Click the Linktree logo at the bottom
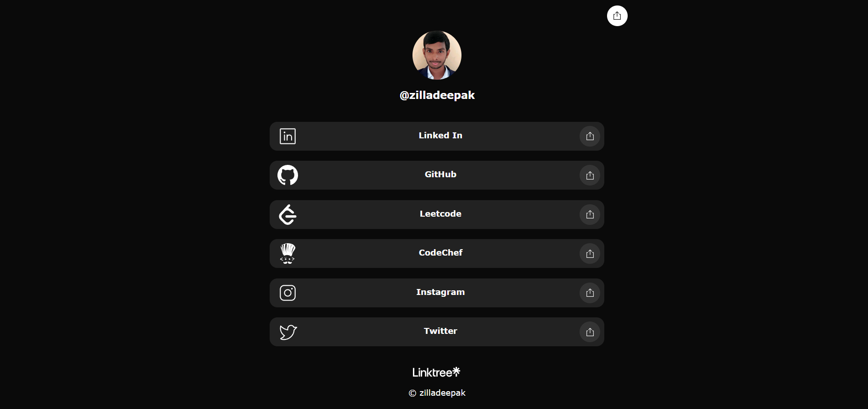The height and width of the screenshot is (409, 868). point(436,372)
